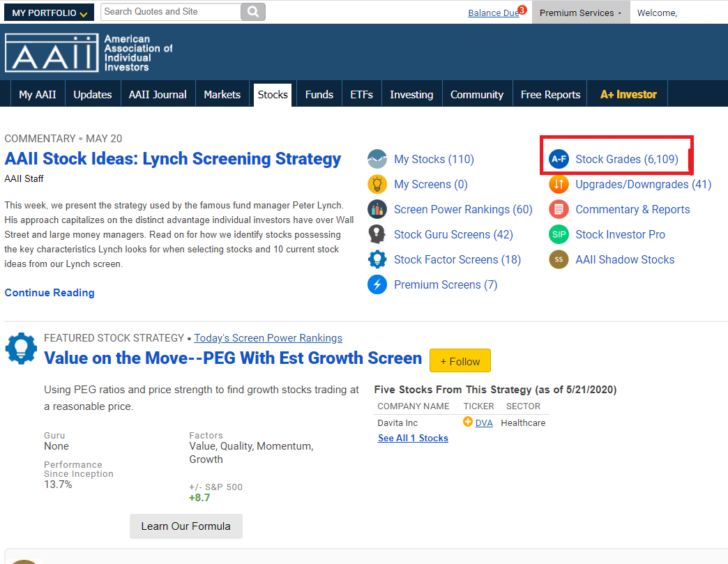Click the My Screens lightbulb icon
The width and height of the screenshot is (728, 564).
[377, 184]
